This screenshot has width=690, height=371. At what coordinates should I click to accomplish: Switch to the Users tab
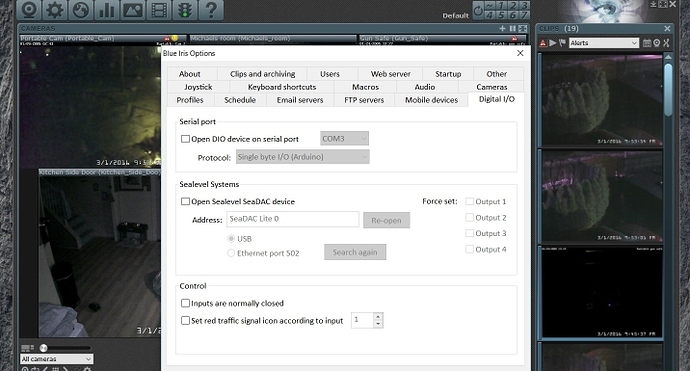tap(330, 74)
